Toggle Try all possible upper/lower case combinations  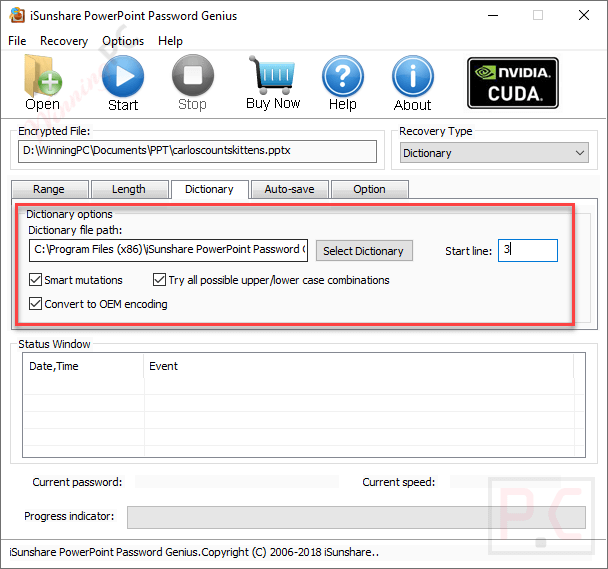click(x=159, y=280)
